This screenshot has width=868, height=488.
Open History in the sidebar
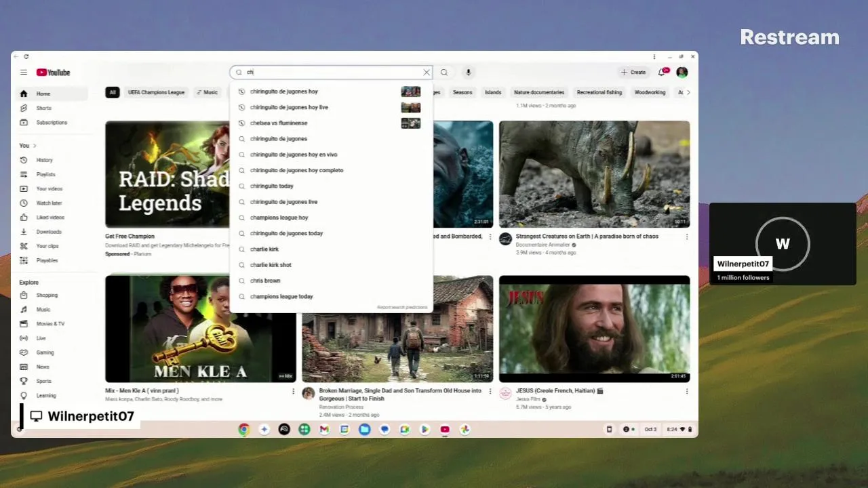(x=52, y=160)
